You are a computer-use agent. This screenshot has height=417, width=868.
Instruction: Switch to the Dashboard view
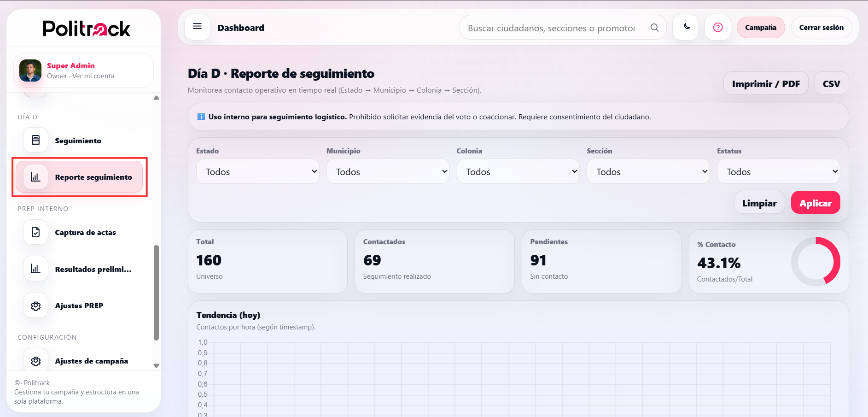coord(241,28)
